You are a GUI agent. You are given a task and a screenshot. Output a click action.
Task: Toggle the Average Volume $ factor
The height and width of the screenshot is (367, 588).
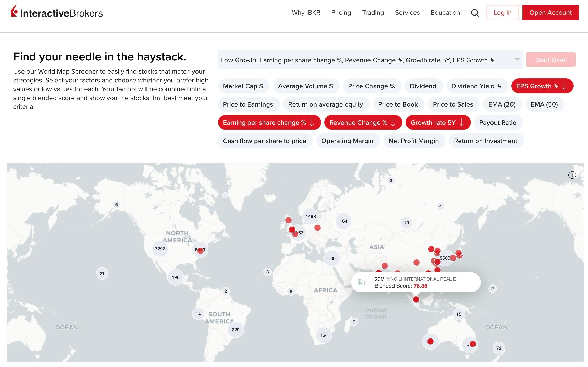[x=306, y=86]
